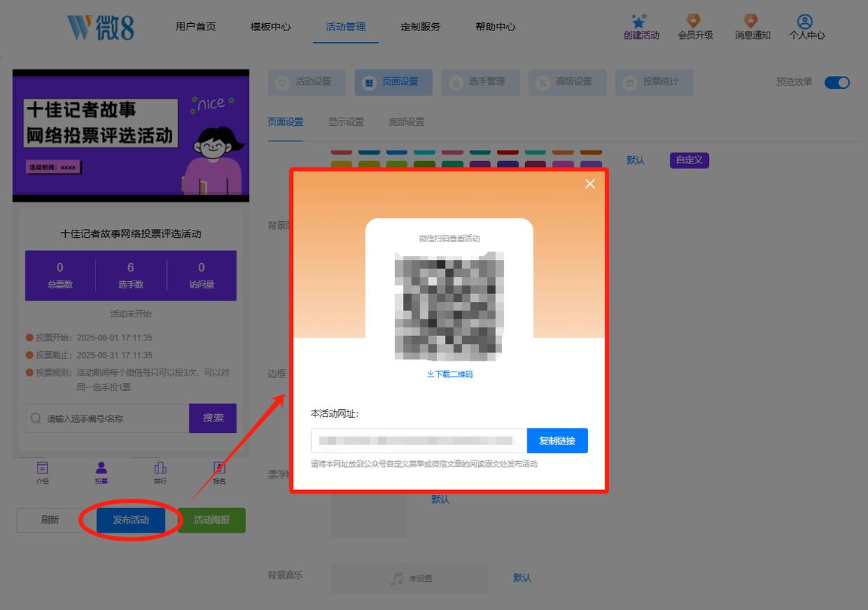Click the purple 自定义 color button

pyautogui.click(x=689, y=160)
